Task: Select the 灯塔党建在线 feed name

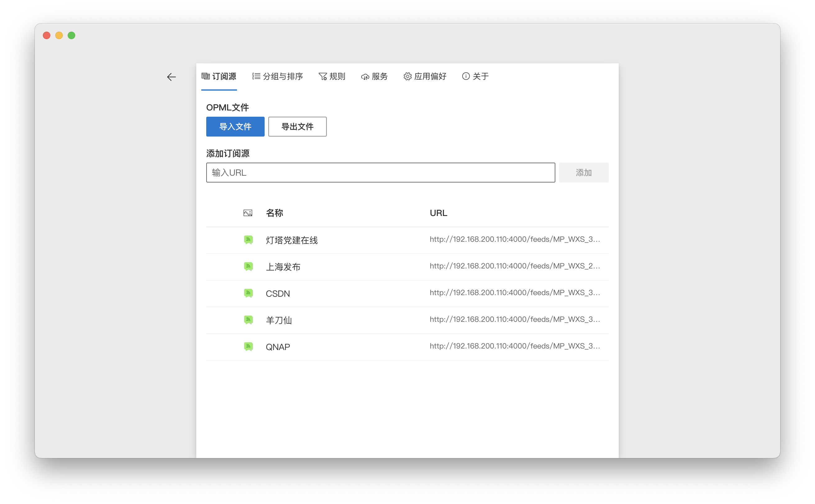Action: [x=292, y=240]
